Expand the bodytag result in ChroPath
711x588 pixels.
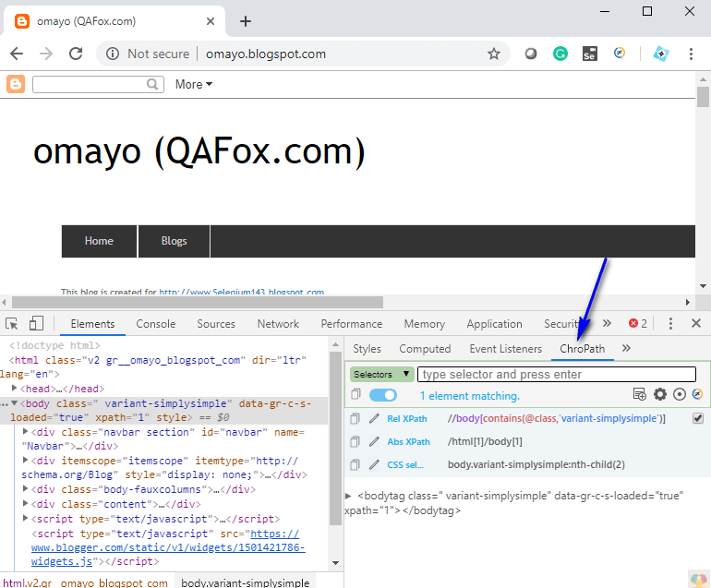point(348,496)
